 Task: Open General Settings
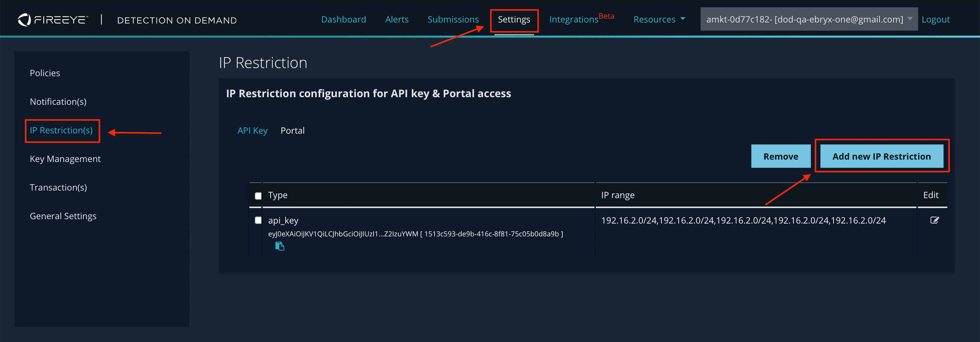click(63, 216)
